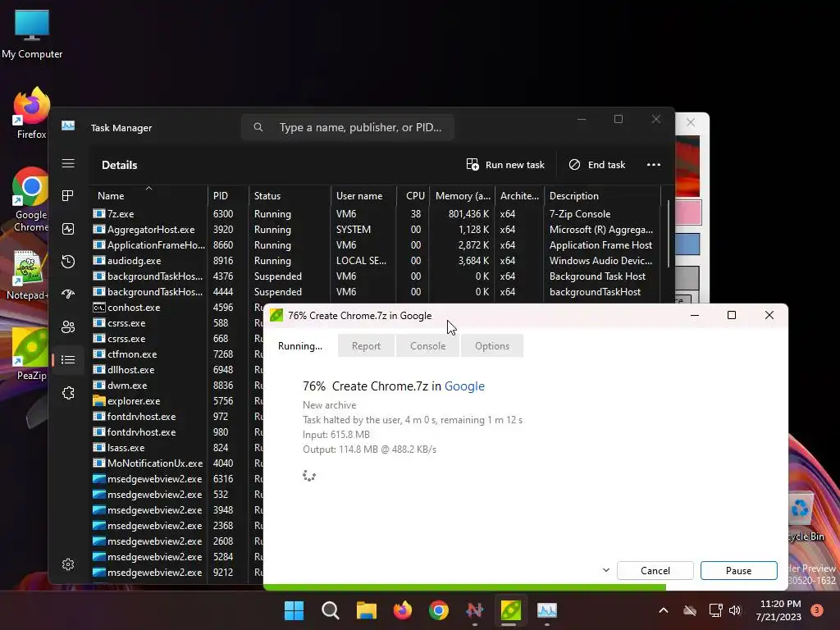Show hidden system tray icons
This screenshot has height=630, width=840.
[x=663, y=610]
